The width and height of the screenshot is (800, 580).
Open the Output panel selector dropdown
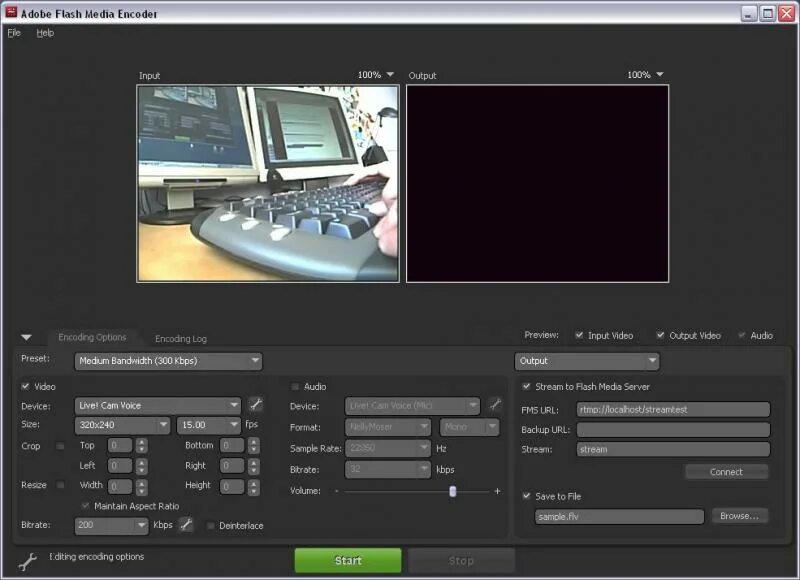click(x=587, y=361)
